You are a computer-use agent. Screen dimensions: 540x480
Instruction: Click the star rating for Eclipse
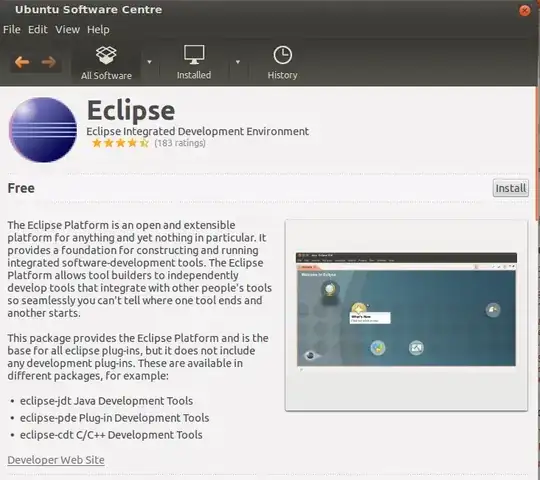coord(121,143)
